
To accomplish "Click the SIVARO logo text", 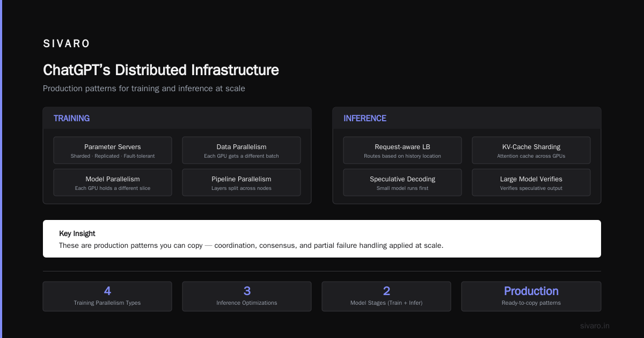I will (x=67, y=43).
